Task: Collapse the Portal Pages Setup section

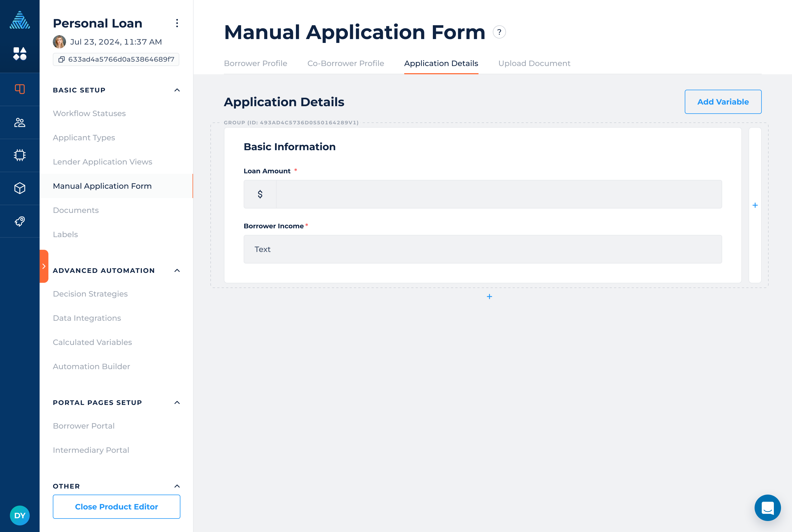Action: [x=177, y=402]
